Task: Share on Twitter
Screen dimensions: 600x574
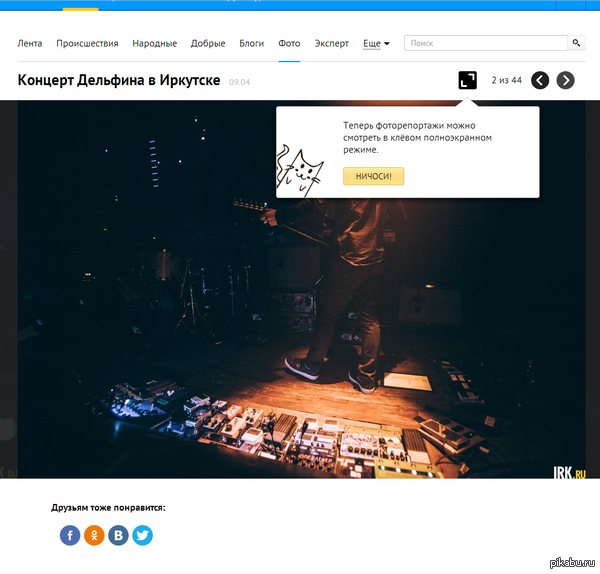Action: coord(142,535)
